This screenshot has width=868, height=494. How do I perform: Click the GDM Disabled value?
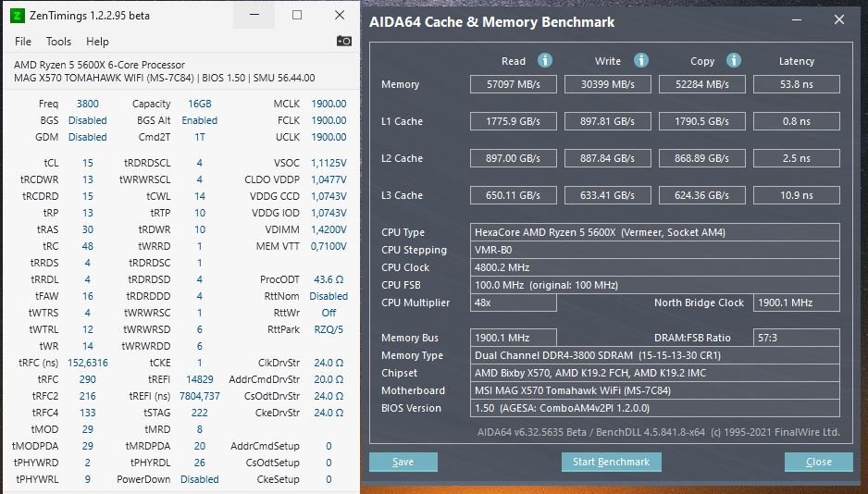pos(88,137)
